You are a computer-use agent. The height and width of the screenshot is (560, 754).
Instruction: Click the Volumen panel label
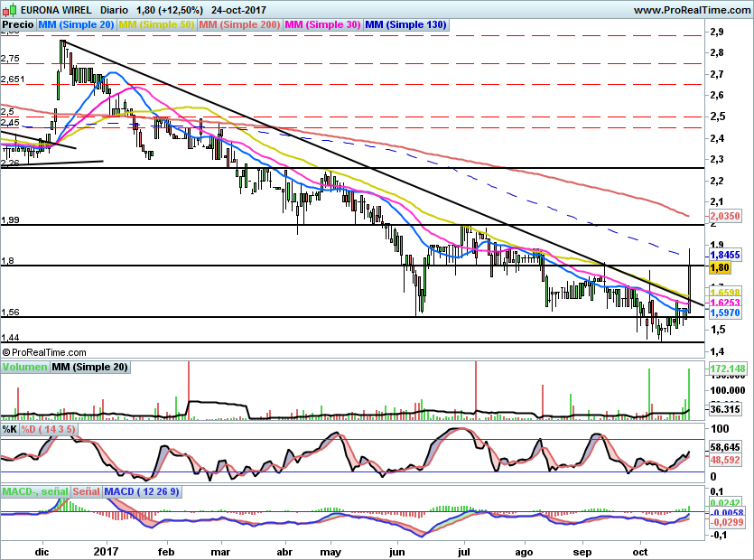point(24,367)
